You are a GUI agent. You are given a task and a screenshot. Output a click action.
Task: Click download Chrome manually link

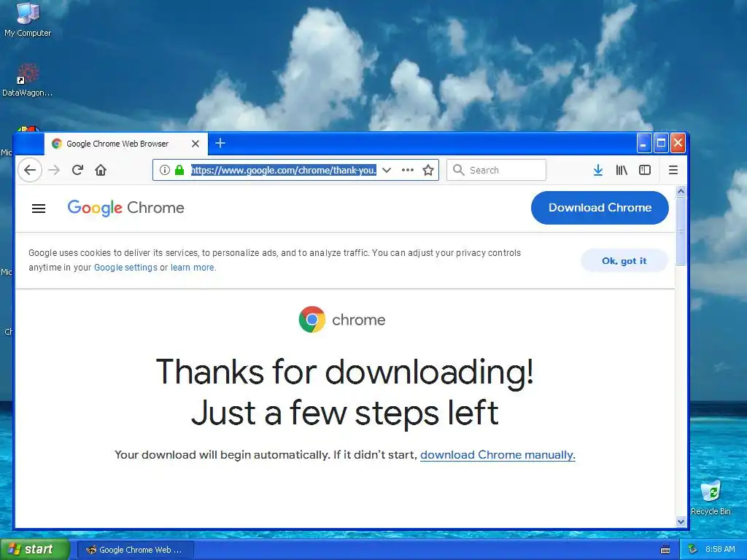pos(498,455)
